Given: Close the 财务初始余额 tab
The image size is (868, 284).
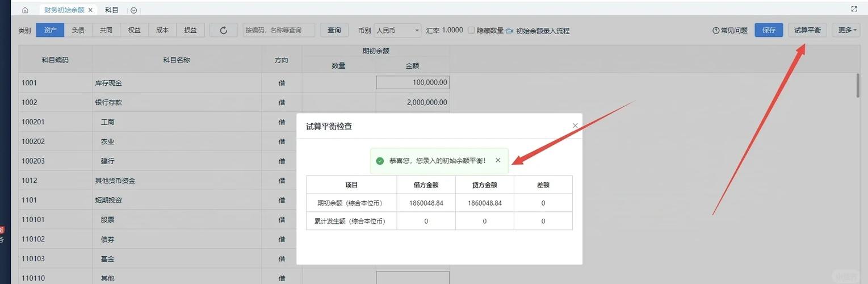Looking at the screenshot, I should (x=90, y=10).
